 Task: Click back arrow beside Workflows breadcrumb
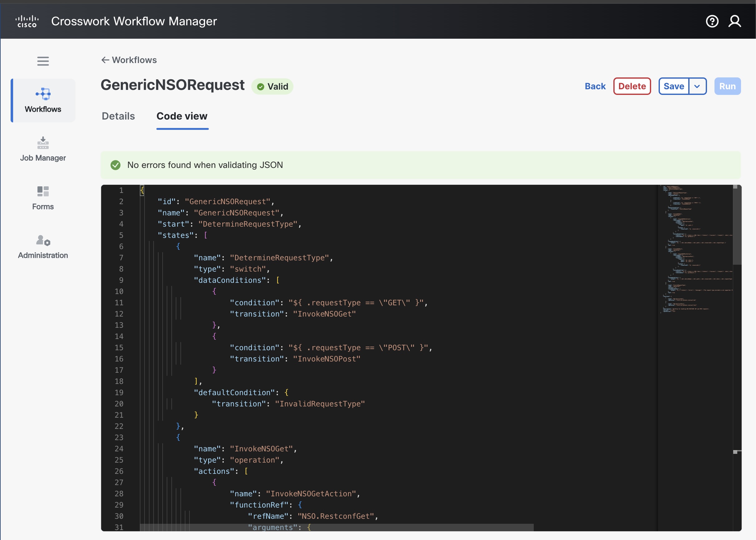[x=105, y=60]
